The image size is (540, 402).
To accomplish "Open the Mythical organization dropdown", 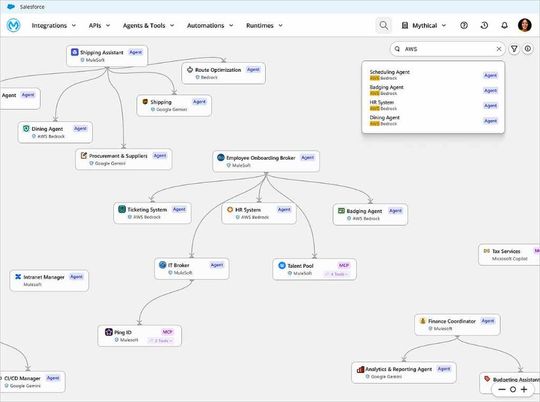I will tap(424, 25).
